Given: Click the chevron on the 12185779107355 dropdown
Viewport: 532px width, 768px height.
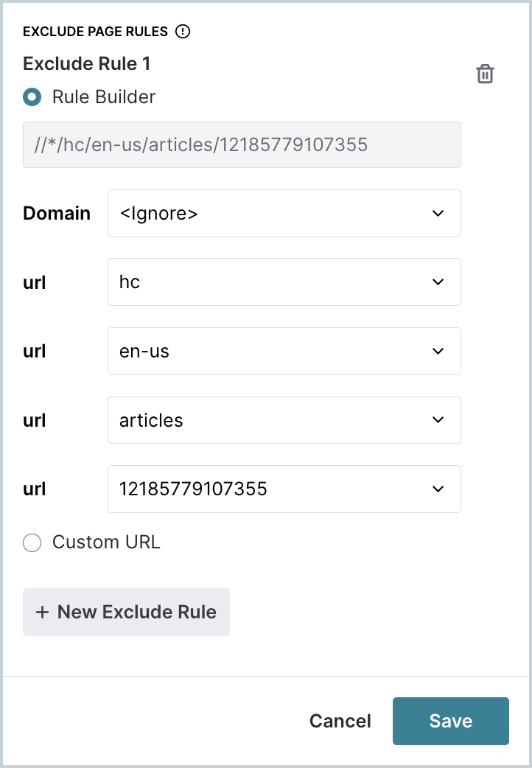Looking at the screenshot, I should click(438, 489).
